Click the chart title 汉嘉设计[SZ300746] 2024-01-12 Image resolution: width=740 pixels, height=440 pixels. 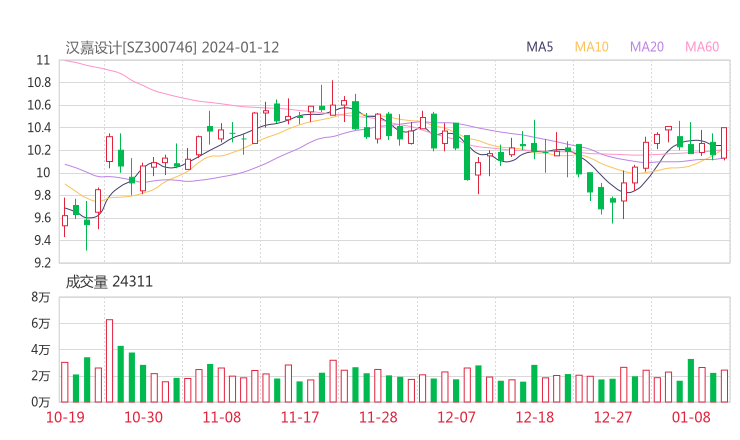tap(172, 48)
